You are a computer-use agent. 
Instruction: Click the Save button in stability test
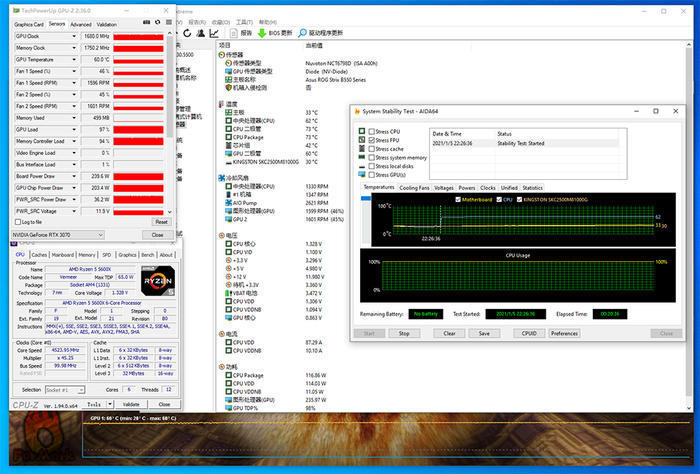(484, 333)
